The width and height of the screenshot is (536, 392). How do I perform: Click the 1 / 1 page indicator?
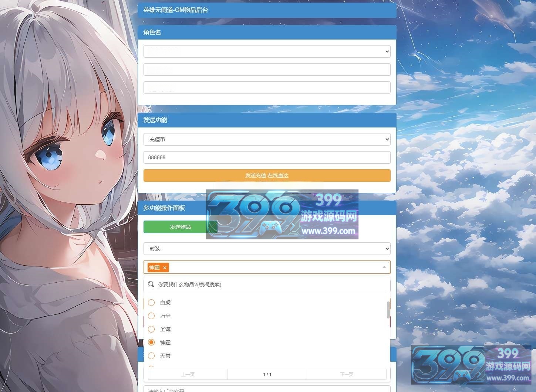click(267, 374)
